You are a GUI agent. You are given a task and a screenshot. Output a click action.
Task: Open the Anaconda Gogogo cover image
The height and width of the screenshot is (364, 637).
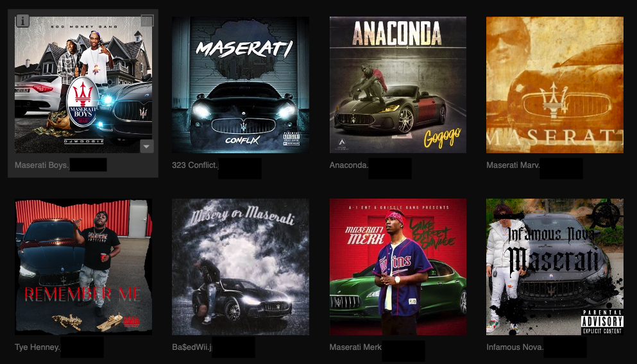[398, 85]
